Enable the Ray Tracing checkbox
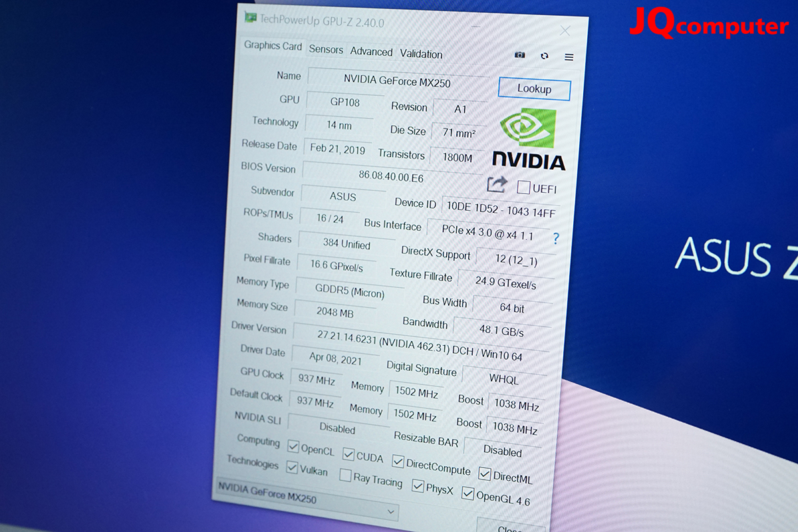This screenshot has height=532, width=798. (x=345, y=475)
